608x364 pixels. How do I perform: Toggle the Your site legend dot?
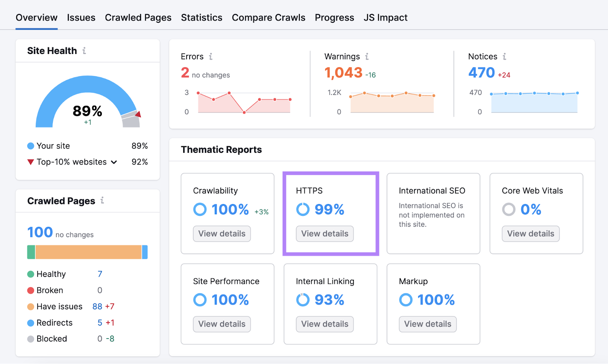pos(30,146)
